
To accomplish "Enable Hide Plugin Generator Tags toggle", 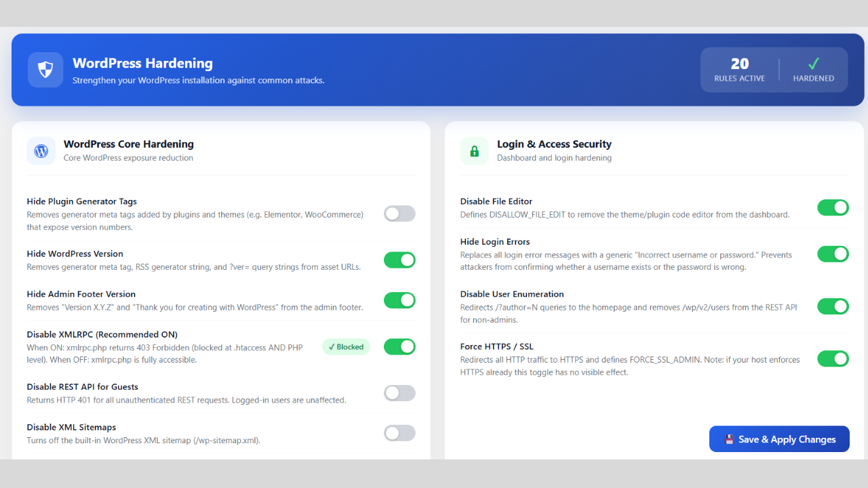I will point(399,213).
